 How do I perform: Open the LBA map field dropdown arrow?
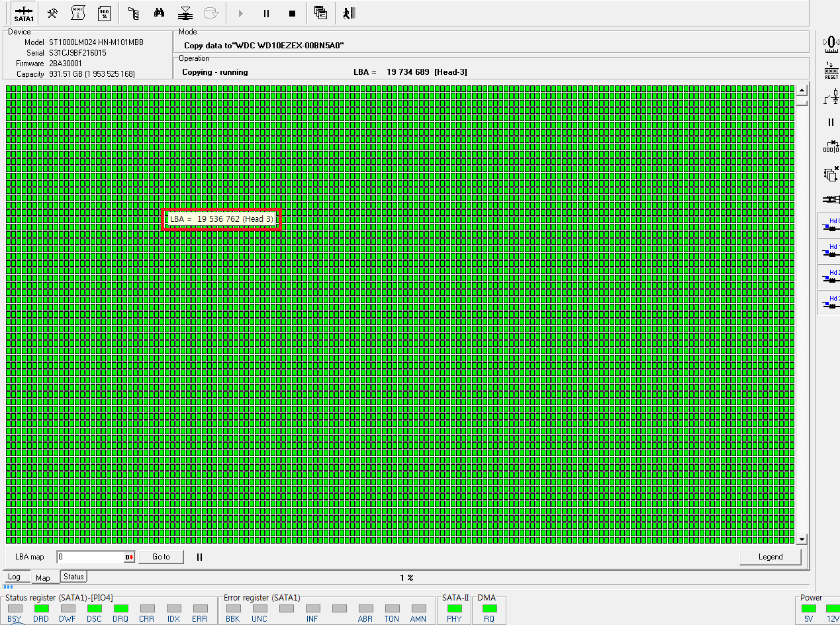(x=129, y=557)
